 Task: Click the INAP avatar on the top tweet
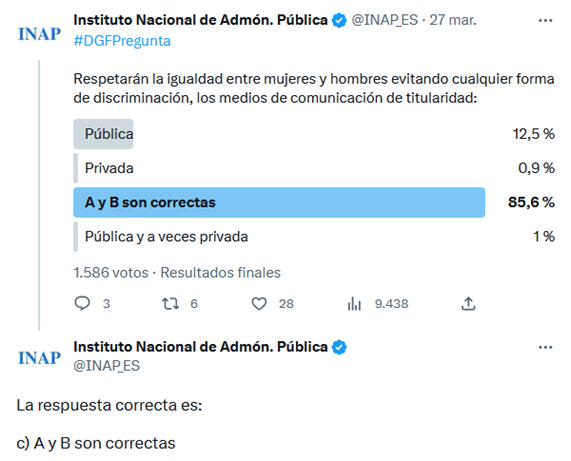(x=39, y=34)
